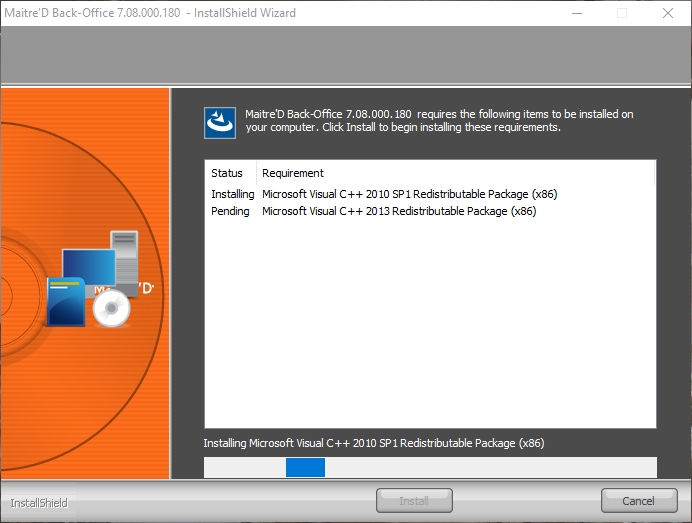Click the InstallShield label at bottom left
Screen dimensions: 692x523
[39, 503]
